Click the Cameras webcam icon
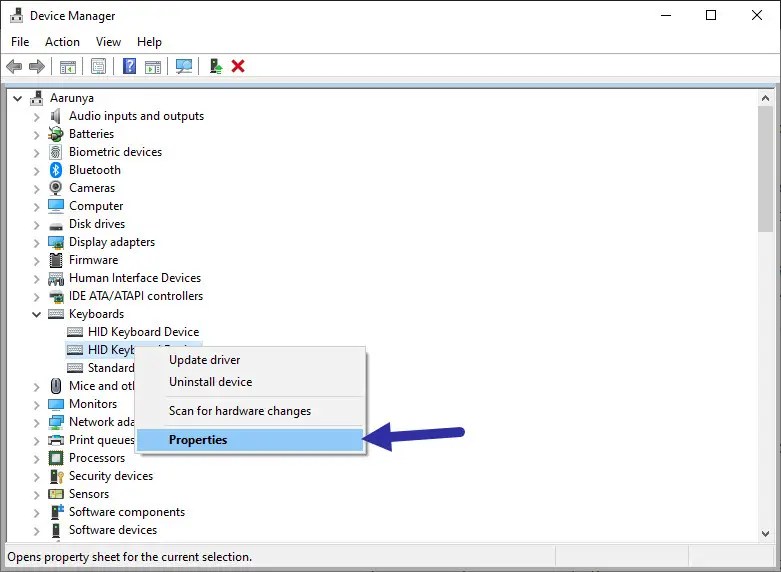Image resolution: width=781 pixels, height=572 pixels. point(56,188)
